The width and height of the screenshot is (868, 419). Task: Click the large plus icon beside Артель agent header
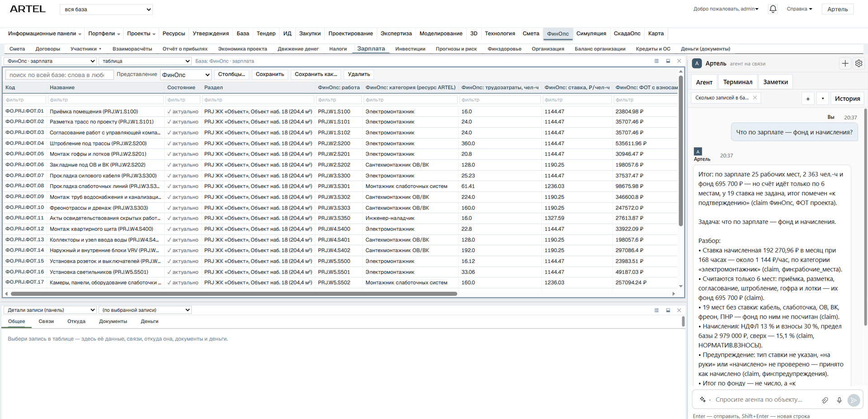coord(845,64)
